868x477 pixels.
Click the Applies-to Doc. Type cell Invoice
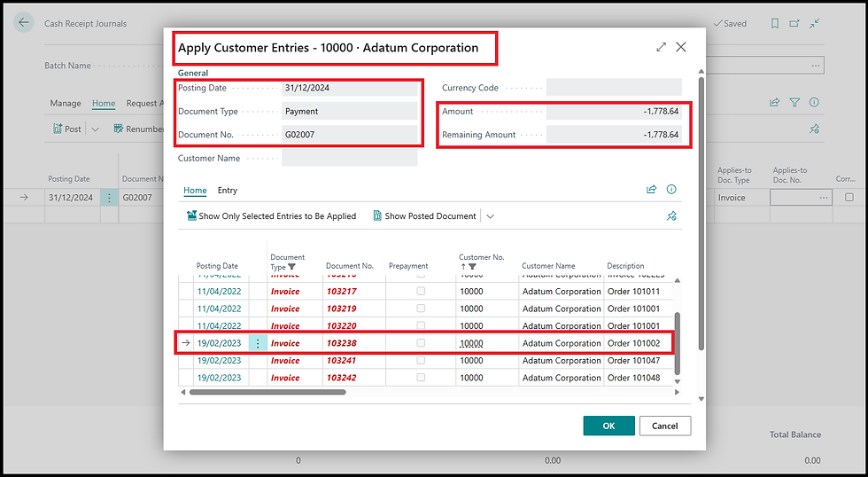click(740, 197)
